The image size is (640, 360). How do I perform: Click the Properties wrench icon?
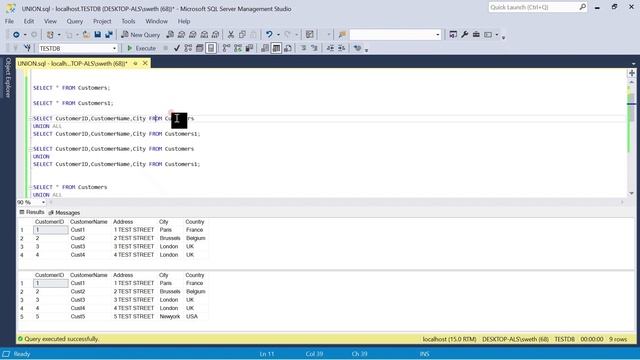[x=464, y=35]
